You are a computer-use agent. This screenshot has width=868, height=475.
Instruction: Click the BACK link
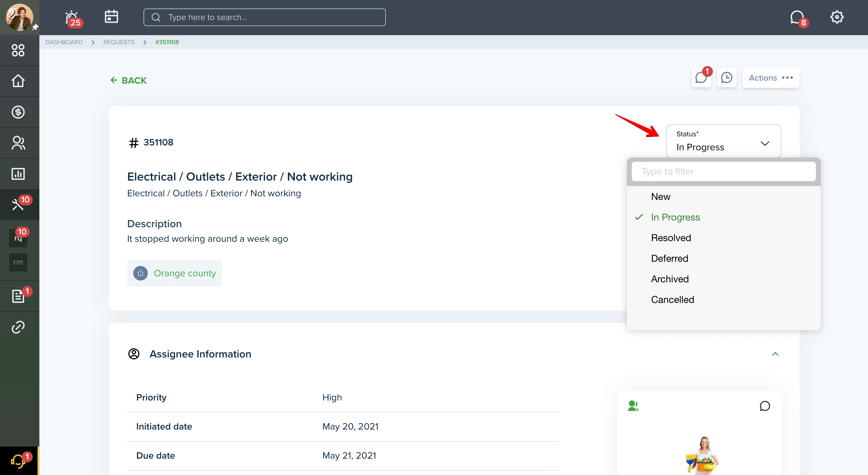pos(129,80)
